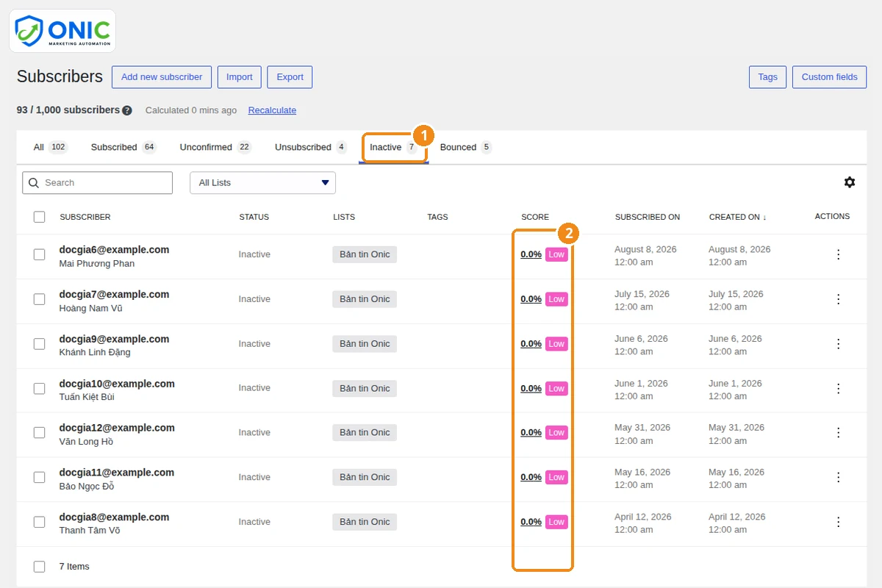Sort by the Subscriber column header

click(x=85, y=217)
